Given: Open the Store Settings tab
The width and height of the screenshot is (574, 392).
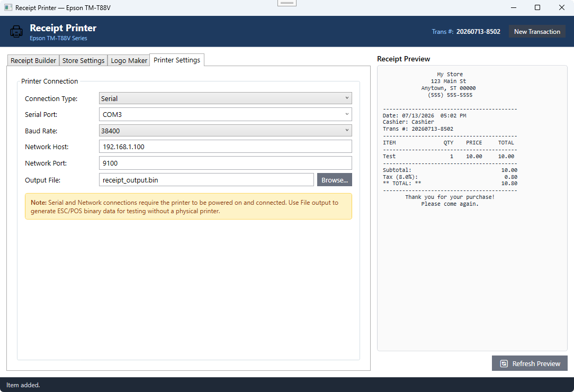Looking at the screenshot, I should [x=83, y=60].
